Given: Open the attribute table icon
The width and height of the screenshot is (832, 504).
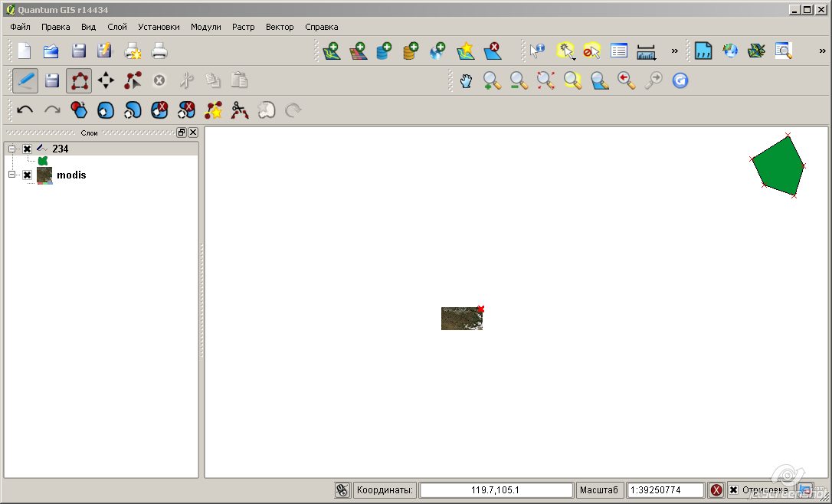Looking at the screenshot, I should (x=619, y=51).
